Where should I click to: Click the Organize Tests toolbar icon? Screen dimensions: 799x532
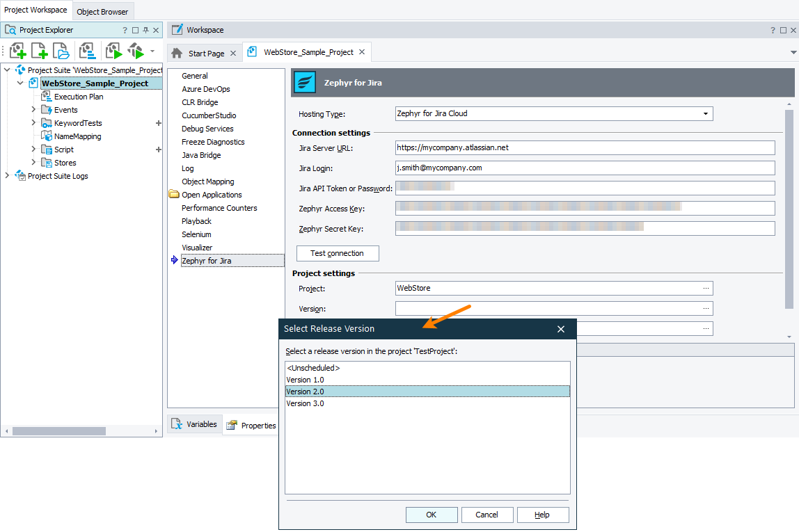point(87,50)
